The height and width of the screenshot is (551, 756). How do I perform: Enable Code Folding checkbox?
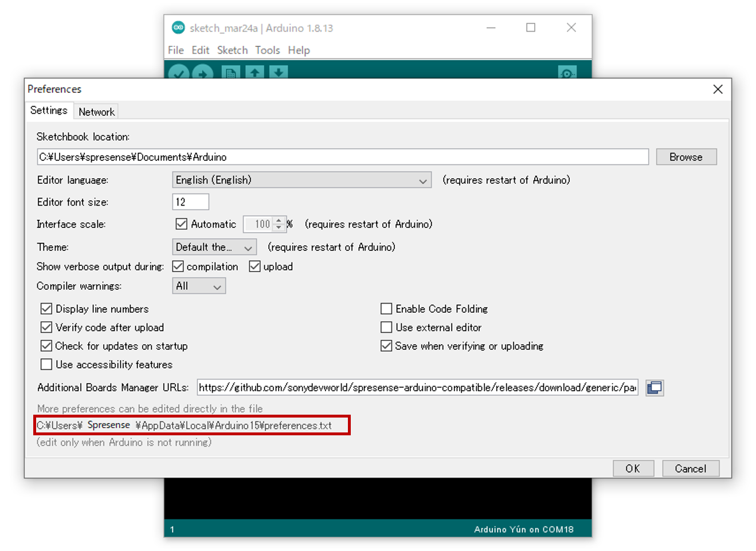[x=386, y=309]
